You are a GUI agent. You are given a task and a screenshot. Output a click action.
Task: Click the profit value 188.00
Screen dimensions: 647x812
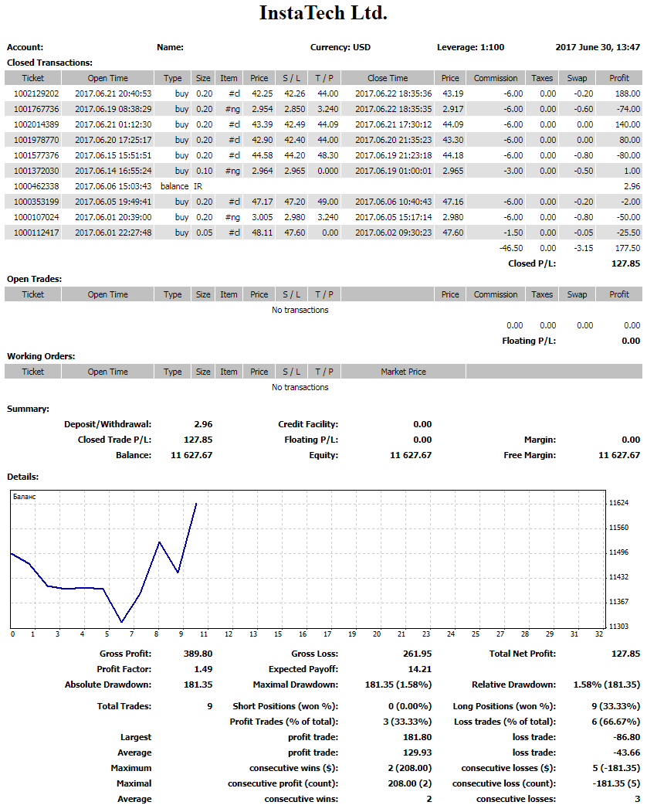coord(628,93)
